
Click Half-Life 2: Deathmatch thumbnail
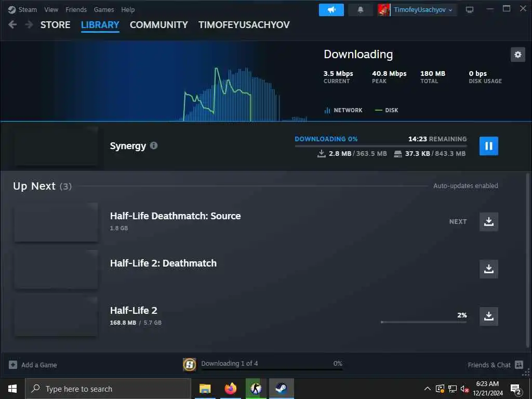[56, 270]
